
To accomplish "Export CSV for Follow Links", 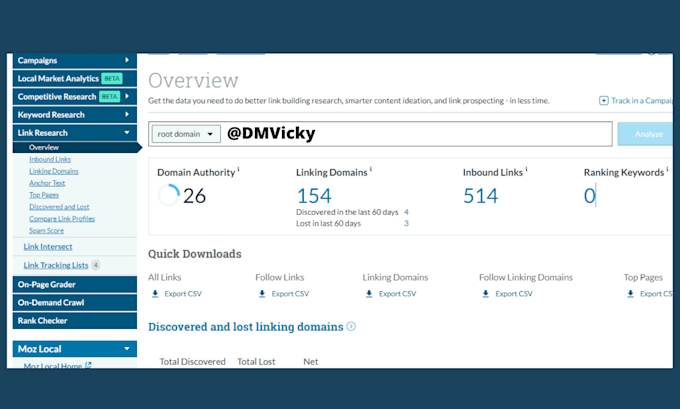I will pyautogui.click(x=290, y=294).
